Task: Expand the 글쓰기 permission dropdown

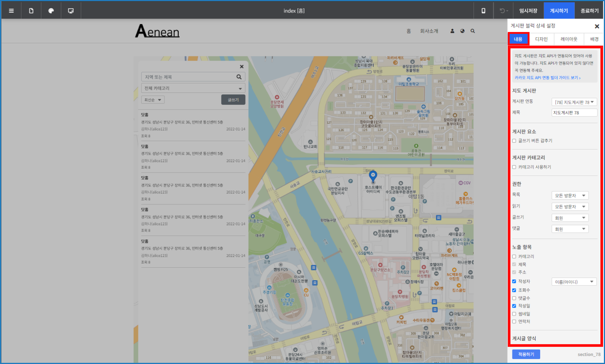Action: click(570, 218)
